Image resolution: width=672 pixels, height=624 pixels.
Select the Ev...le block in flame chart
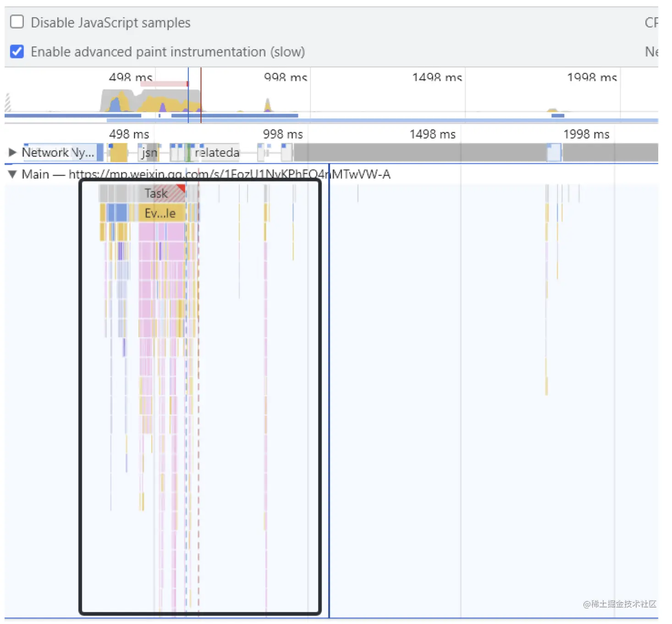(161, 213)
